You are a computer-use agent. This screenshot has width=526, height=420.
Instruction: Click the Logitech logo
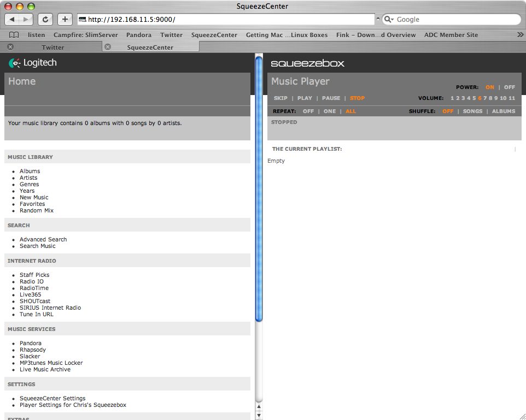(32, 63)
